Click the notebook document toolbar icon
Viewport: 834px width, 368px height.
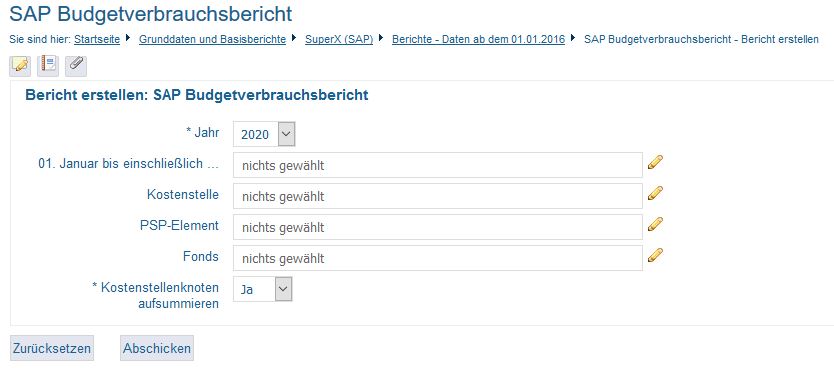(48, 65)
